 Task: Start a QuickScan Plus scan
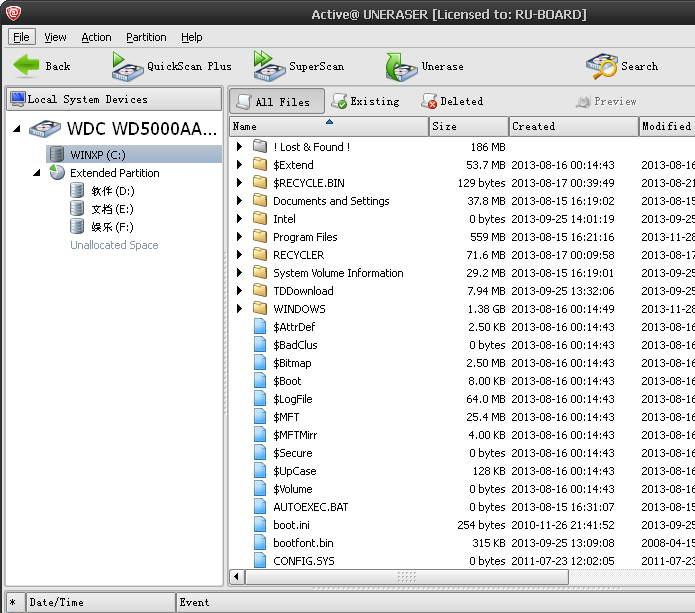(128, 67)
